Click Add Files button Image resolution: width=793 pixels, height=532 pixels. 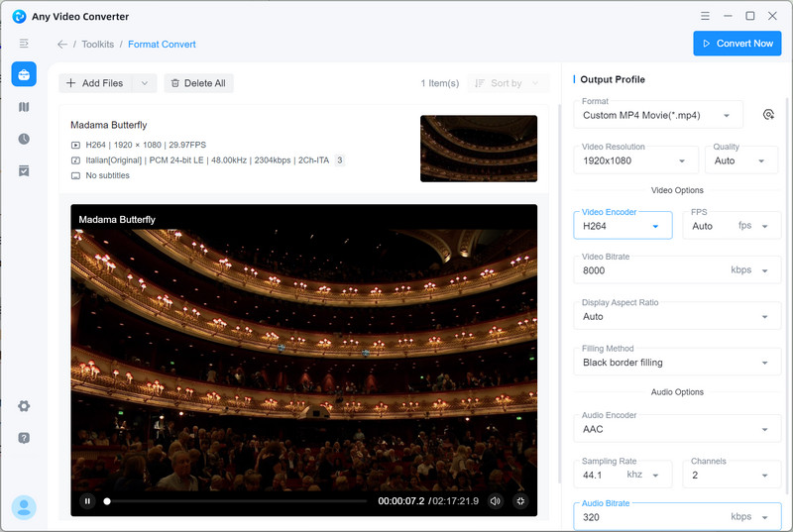click(x=95, y=83)
